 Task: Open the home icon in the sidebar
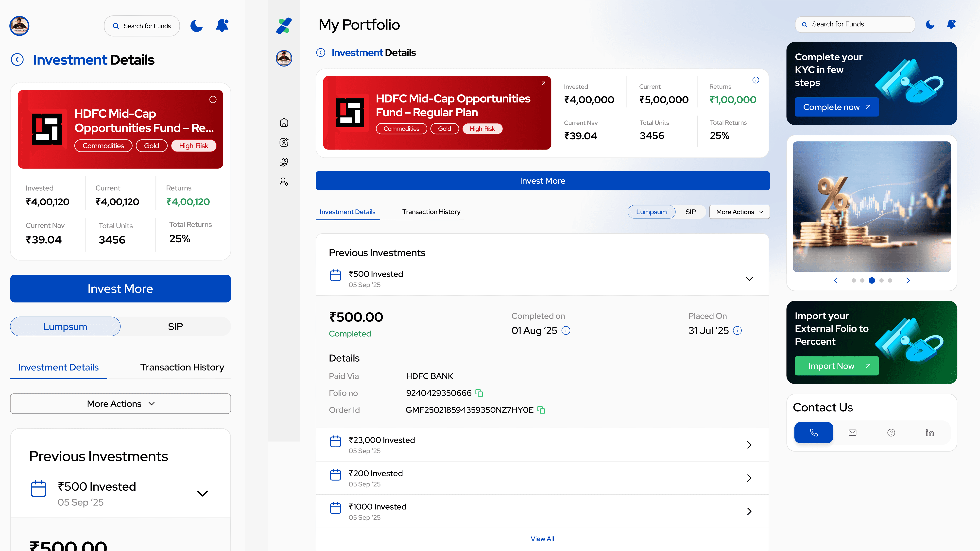(284, 122)
